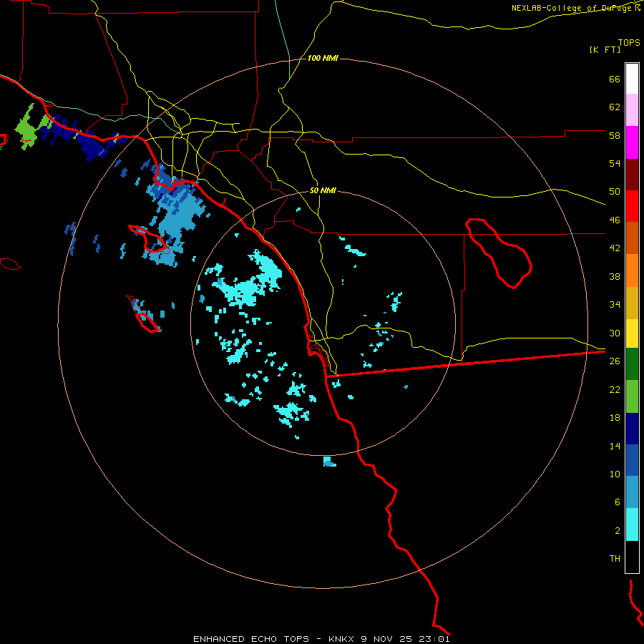Select the magenta legend swatch
The height and width of the screenshot is (644, 644).
[x=632, y=142]
